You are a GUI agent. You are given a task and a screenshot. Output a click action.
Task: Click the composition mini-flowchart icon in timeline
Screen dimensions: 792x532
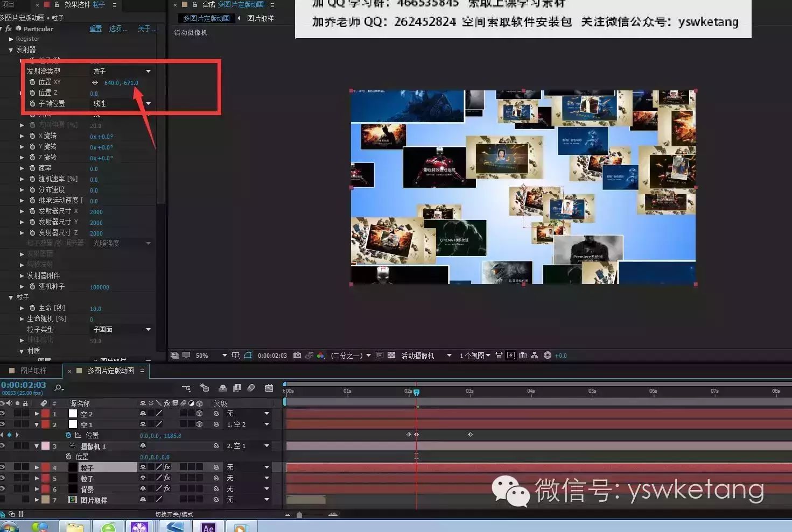click(186, 387)
